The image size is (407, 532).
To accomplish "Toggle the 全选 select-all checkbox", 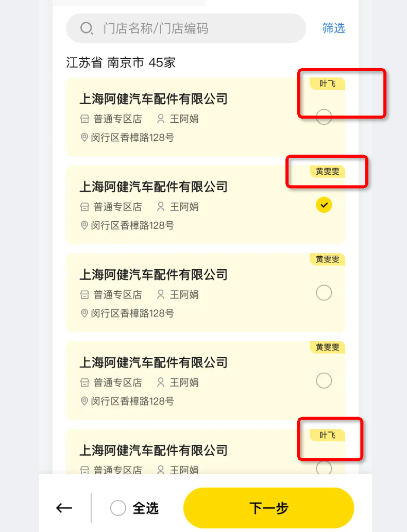I will pyautogui.click(x=118, y=508).
